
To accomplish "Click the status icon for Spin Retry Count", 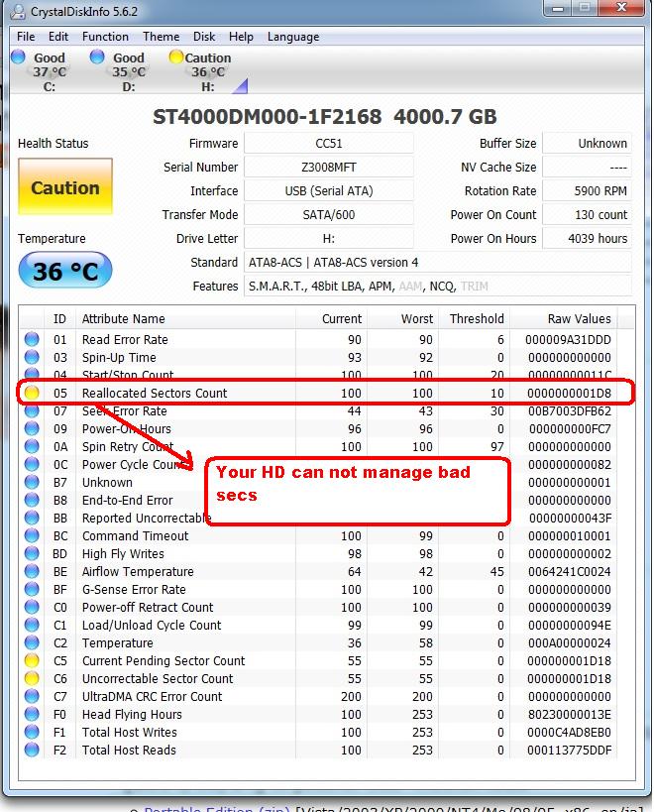I will tap(32, 446).
